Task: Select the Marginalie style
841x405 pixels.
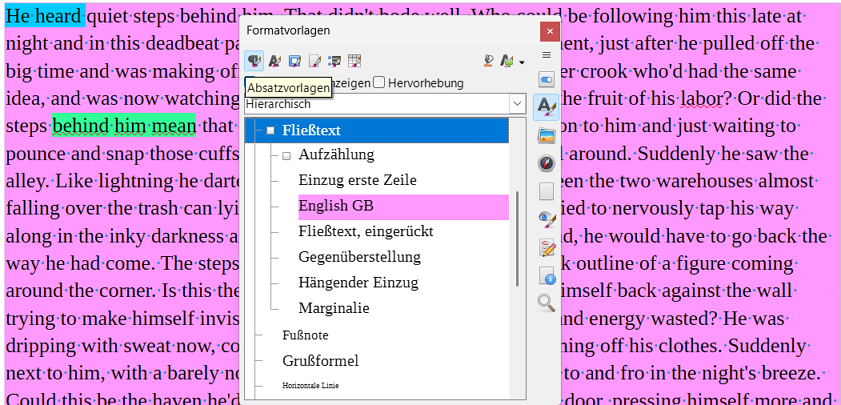Action: [334, 308]
